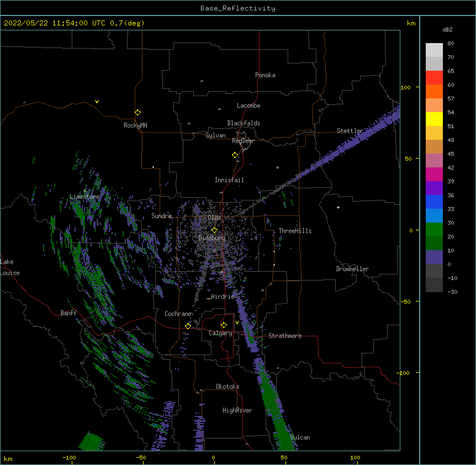Click the ThreeHills label
The image size is (476, 465).
coord(295,231)
